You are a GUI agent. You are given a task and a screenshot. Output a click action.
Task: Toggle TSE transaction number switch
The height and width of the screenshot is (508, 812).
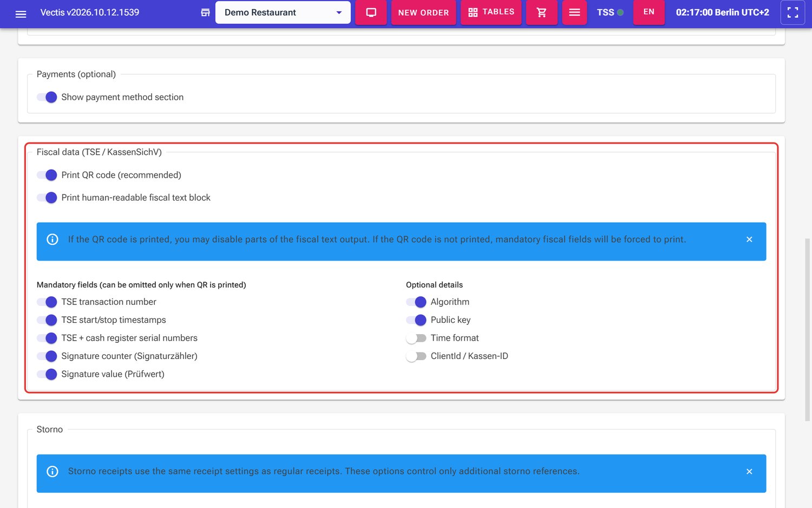pyautogui.click(x=47, y=302)
